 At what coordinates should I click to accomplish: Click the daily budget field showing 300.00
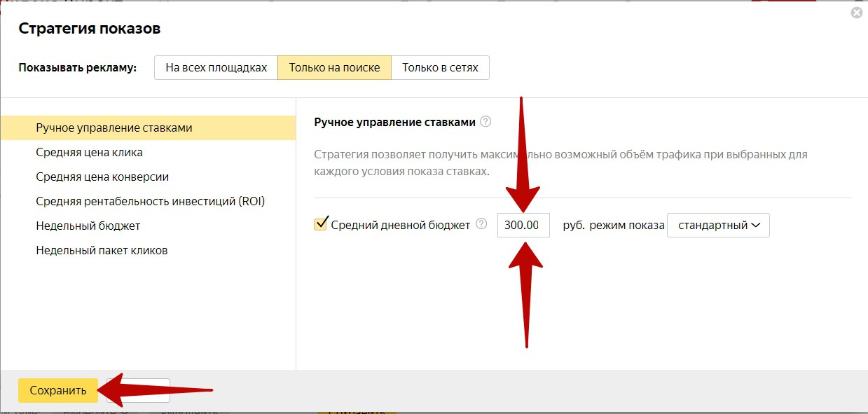(x=523, y=226)
